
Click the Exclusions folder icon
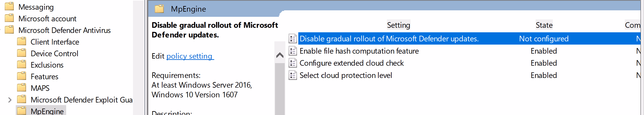click(22, 65)
